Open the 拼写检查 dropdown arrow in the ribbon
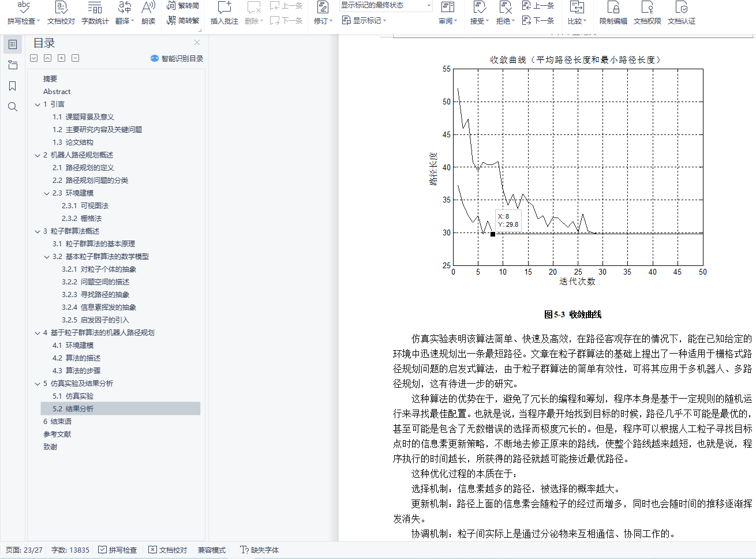 click(38, 21)
